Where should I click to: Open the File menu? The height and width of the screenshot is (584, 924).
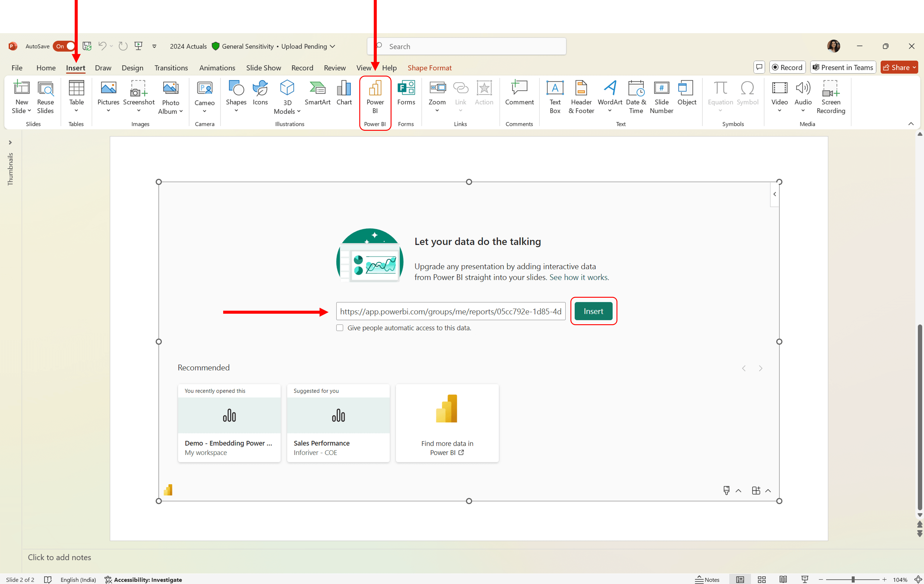17,68
